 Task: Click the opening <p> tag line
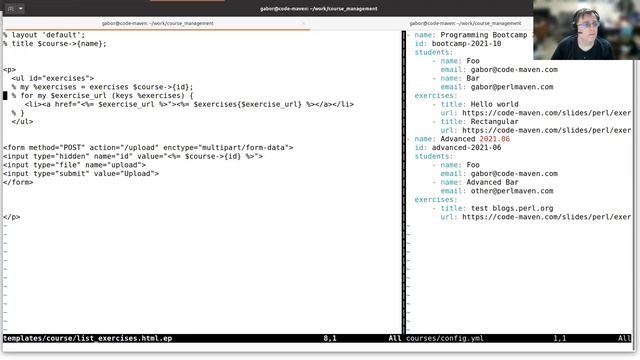tap(9, 70)
